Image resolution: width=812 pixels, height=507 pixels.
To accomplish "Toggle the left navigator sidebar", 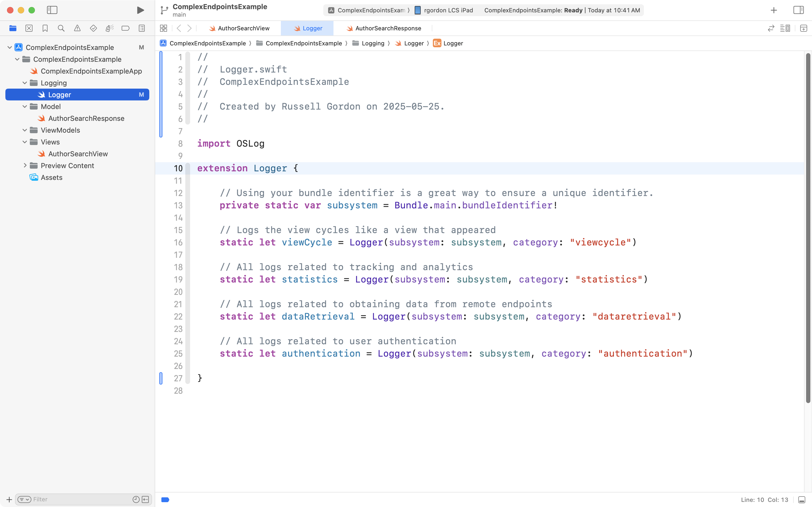I will 52,10.
